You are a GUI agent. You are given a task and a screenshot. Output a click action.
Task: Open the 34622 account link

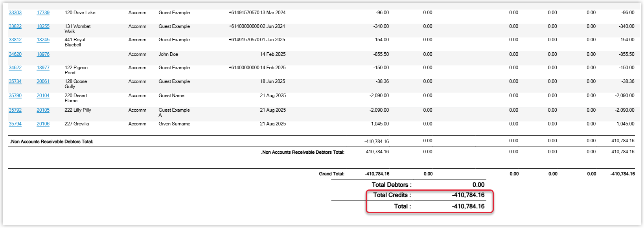[x=15, y=68]
